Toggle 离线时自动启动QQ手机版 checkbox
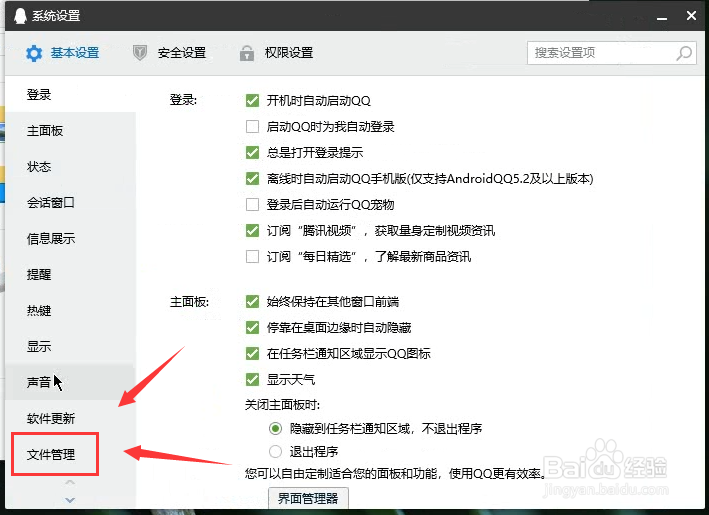709x515 pixels. tap(252, 179)
